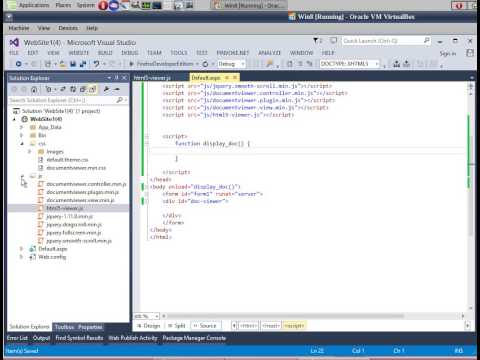The width and height of the screenshot is (480, 360).
Task: Open the DEBUG menu
Action: click(130, 53)
